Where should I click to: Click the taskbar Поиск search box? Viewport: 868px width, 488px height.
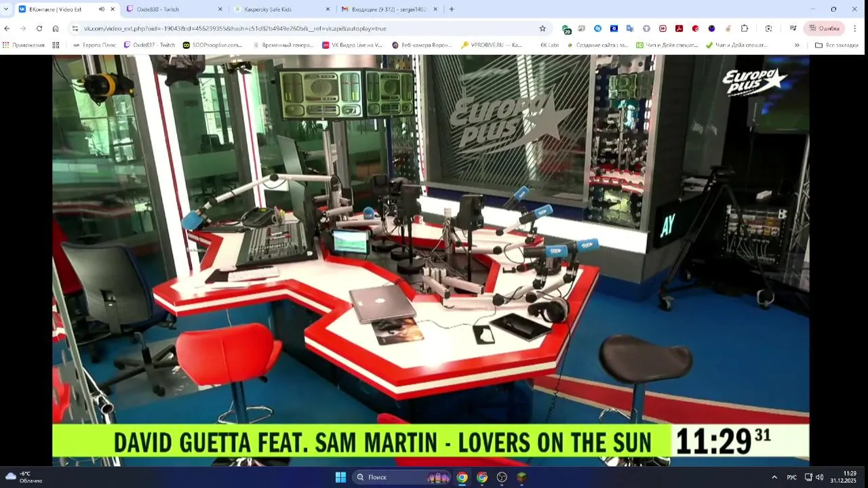point(403,477)
